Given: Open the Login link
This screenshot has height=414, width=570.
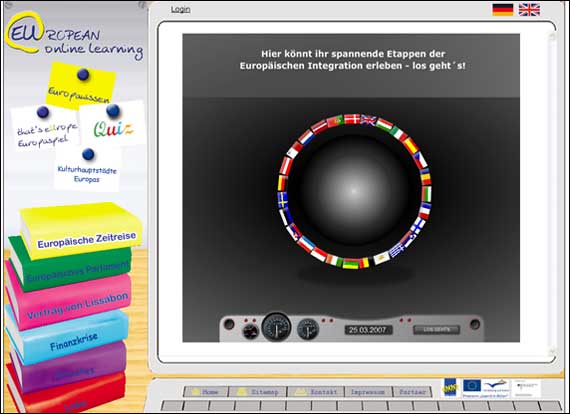Looking at the screenshot, I should point(181,9).
